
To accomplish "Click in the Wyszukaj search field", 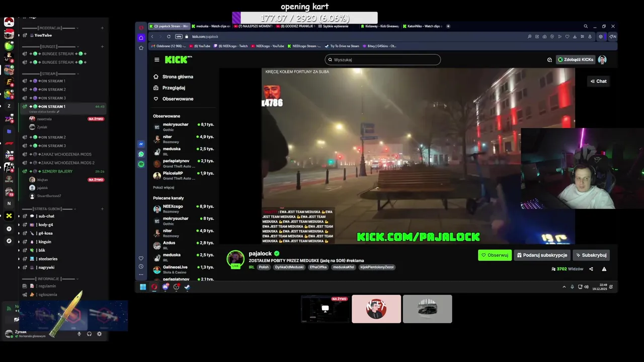I will pos(382,59).
